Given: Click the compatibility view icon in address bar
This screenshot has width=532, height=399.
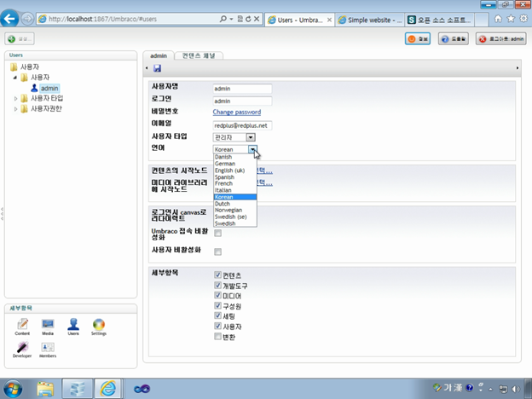Looking at the screenshot, I should point(240,19).
